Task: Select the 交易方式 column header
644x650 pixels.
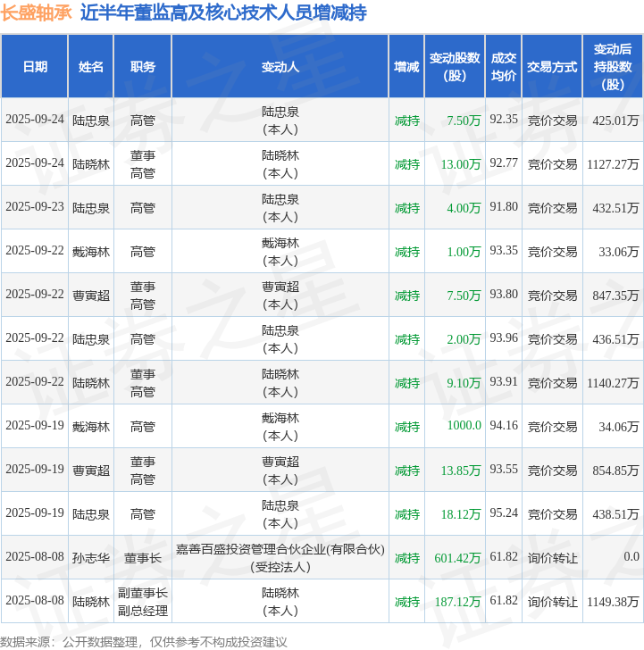Action: coord(552,66)
